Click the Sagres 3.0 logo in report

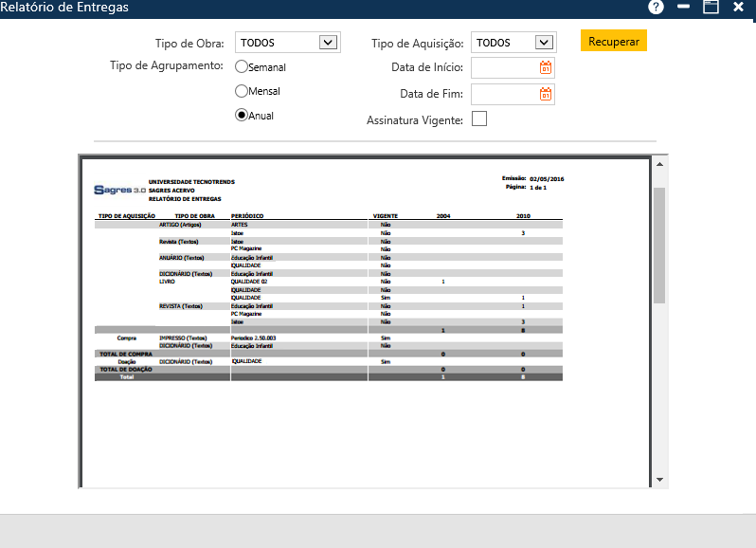point(119,190)
